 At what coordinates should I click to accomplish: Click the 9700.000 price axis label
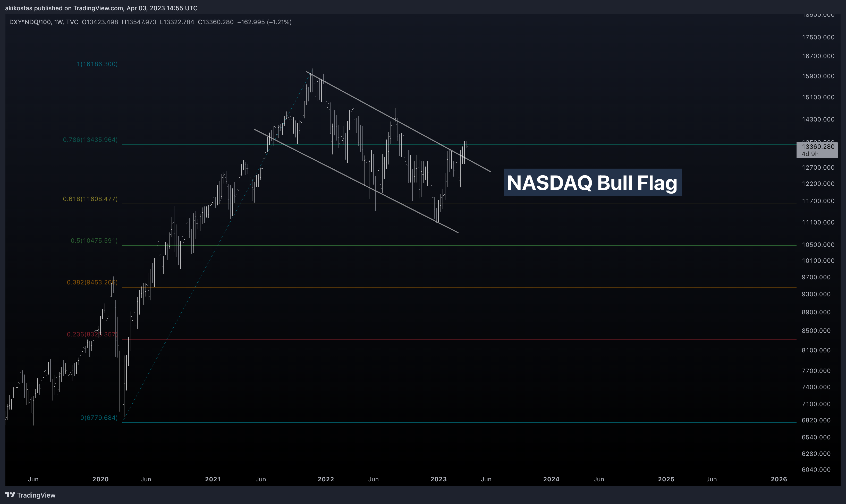[x=816, y=277]
